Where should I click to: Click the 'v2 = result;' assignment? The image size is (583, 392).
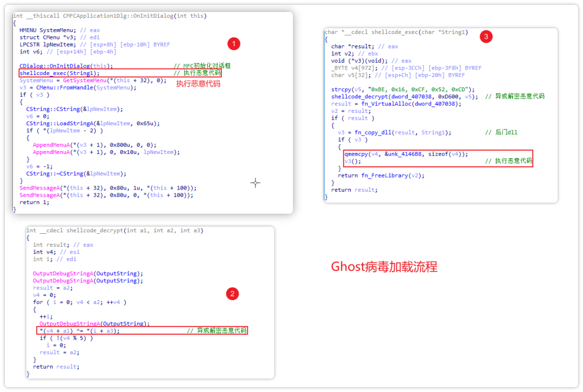pos(351,111)
